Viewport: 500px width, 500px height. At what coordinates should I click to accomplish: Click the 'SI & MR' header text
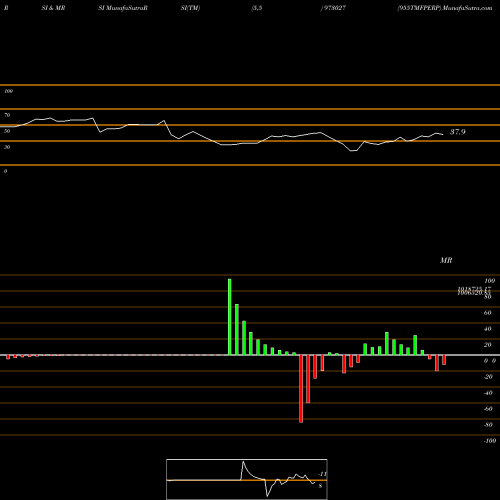tap(53, 8)
